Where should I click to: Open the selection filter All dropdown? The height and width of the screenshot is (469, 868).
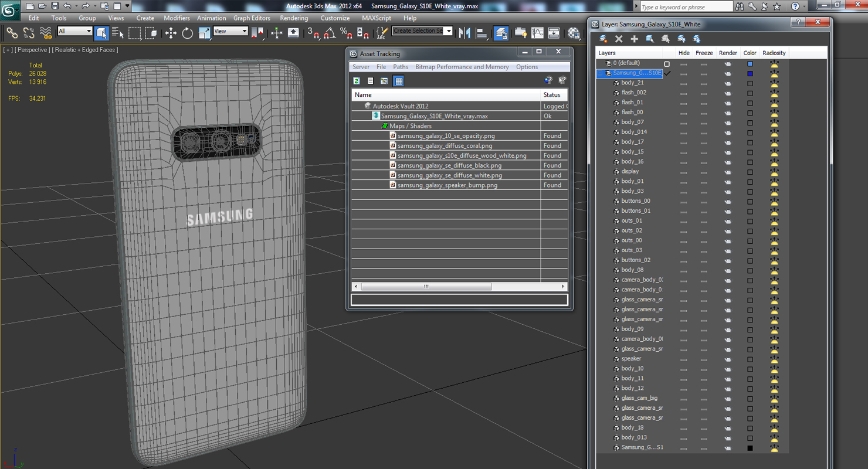pyautogui.click(x=75, y=31)
